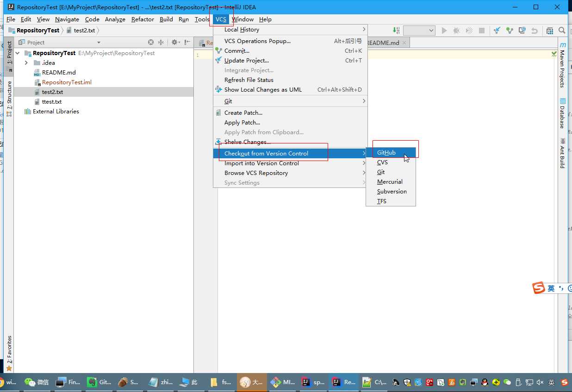Open the File menu
The height and width of the screenshot is (392, 572).
11,19
